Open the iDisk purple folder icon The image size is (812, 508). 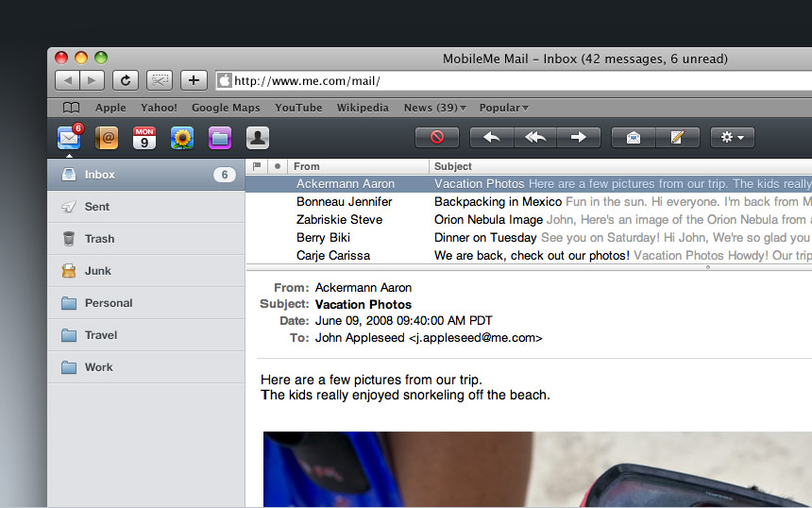(220, 138)
